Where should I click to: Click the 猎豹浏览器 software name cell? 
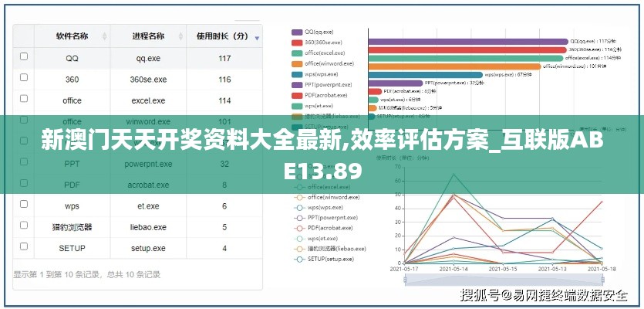pyautogui.click(x=72, y=227)
